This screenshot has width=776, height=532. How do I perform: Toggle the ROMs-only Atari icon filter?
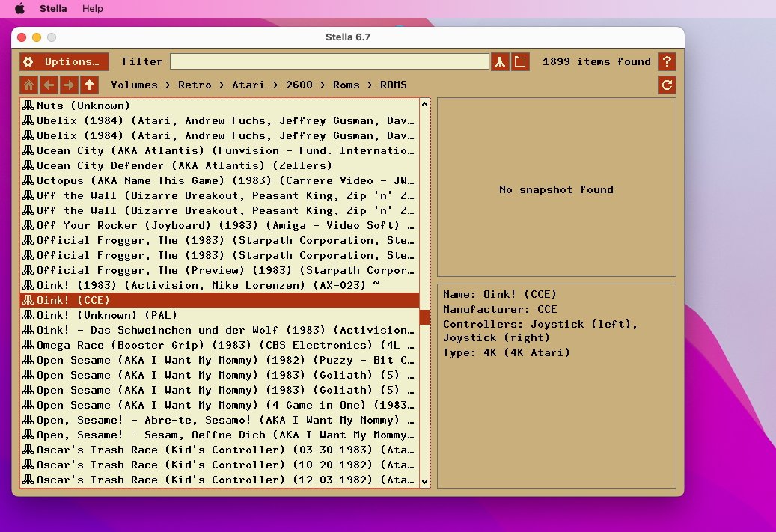pyautogui.click(x=500, y=62)
